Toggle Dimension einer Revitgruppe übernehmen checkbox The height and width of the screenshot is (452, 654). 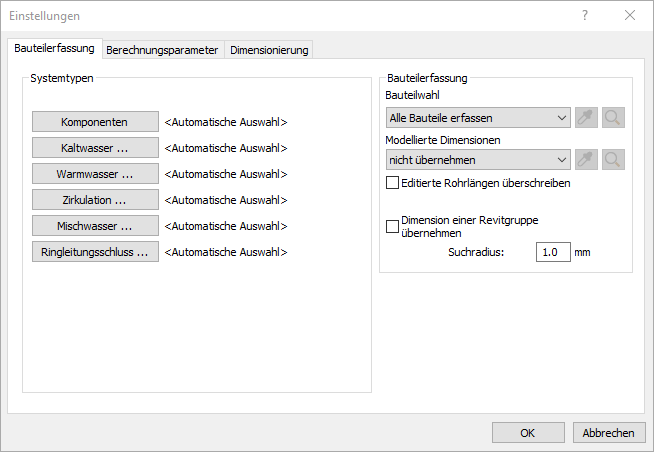(392, 226)
